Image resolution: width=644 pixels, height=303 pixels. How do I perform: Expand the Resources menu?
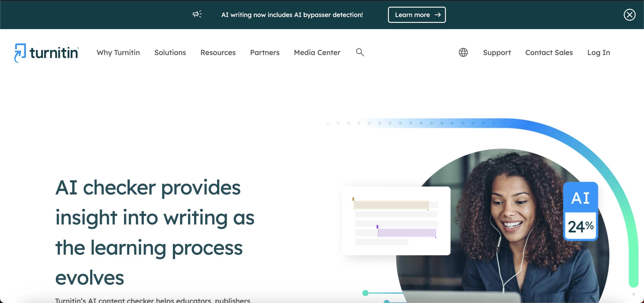(x=218, y=53)
